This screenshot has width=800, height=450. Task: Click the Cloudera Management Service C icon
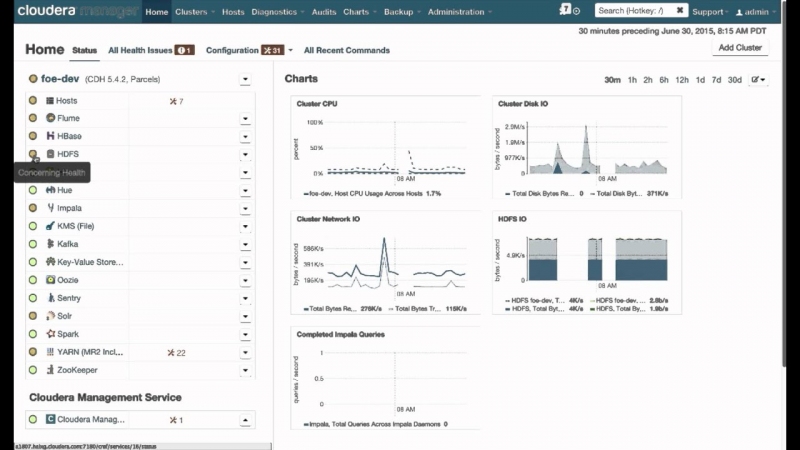(50, 419)
